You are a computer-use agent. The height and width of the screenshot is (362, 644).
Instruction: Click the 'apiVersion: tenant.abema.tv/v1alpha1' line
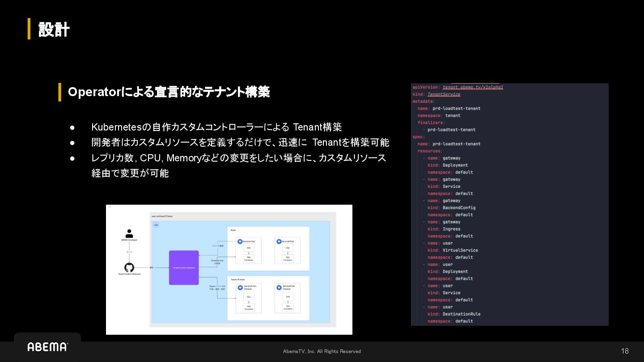pos(458,87)
